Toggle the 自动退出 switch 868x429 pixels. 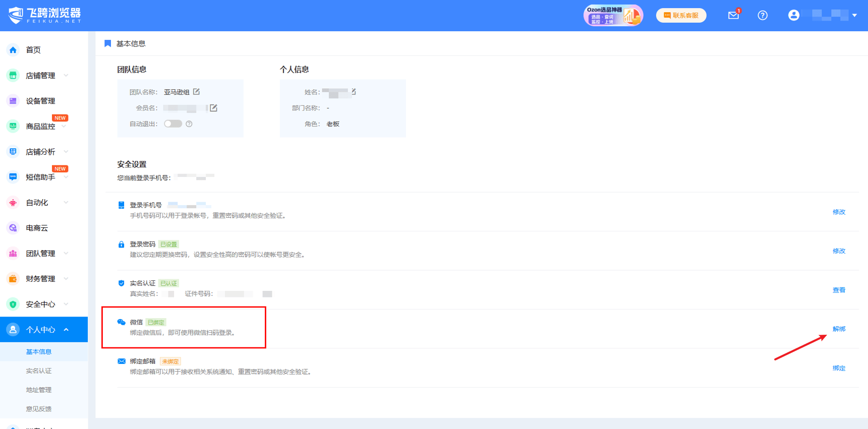pyautogui.click(x=172, y=124)
